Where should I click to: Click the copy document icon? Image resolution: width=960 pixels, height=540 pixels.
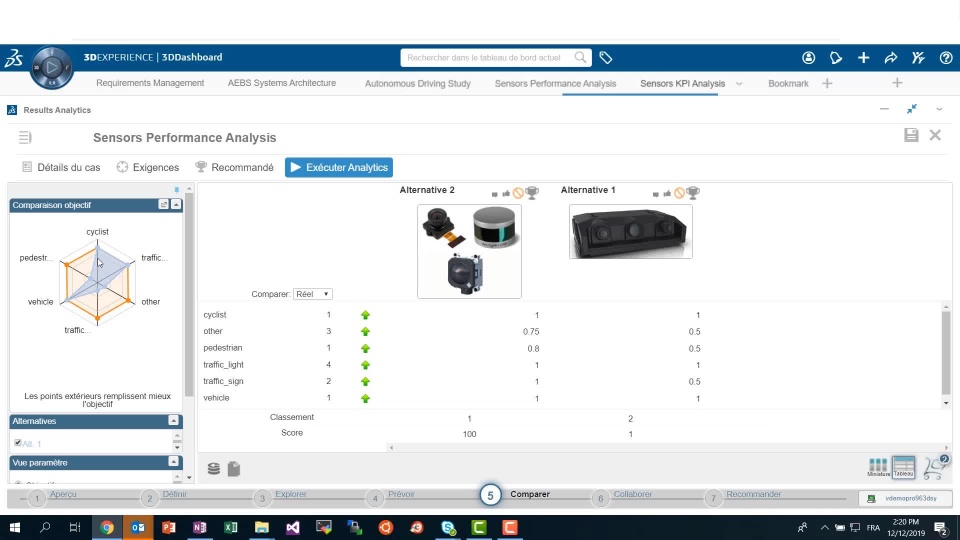point(234,469)
